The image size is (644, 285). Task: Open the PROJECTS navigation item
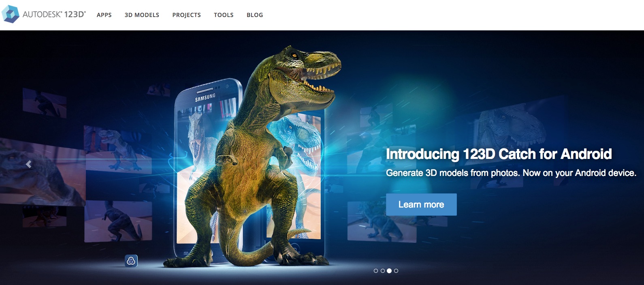187,15
